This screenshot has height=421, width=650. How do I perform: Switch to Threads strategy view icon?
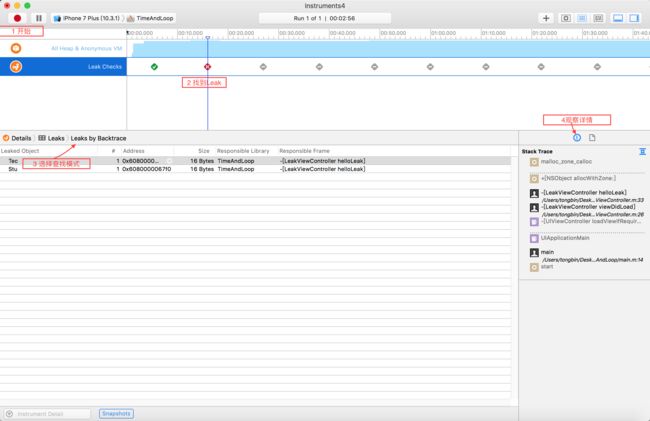[598, 18]
